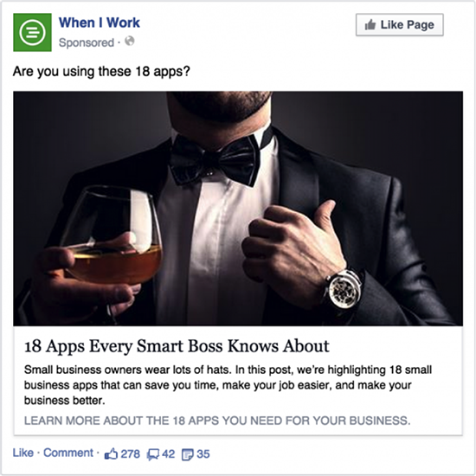Screen dimensions: 476x476
Task: View the 278 likes count
Action: click(130, 454)
